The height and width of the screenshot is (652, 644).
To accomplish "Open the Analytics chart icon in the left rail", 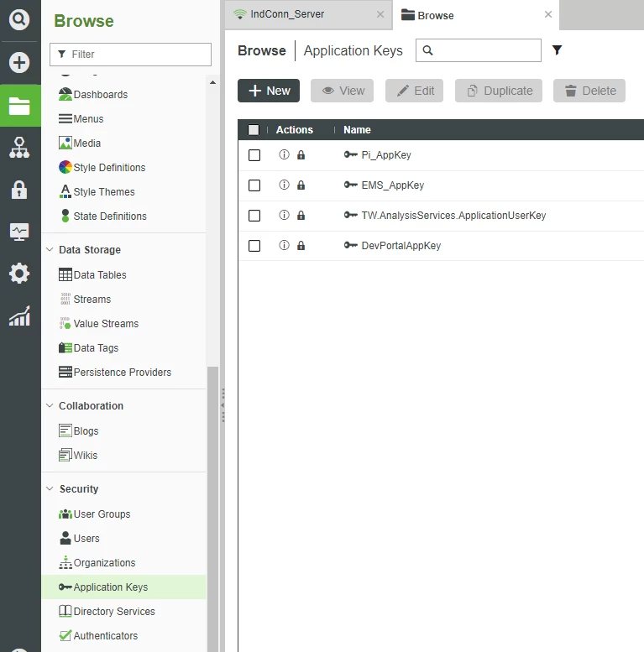I will (x=19, y=316).
